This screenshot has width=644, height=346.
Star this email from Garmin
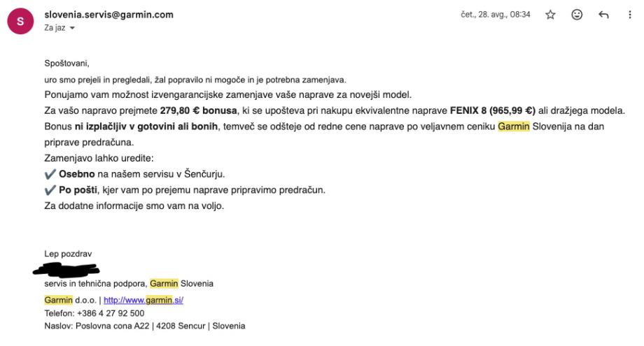point(549,15)
